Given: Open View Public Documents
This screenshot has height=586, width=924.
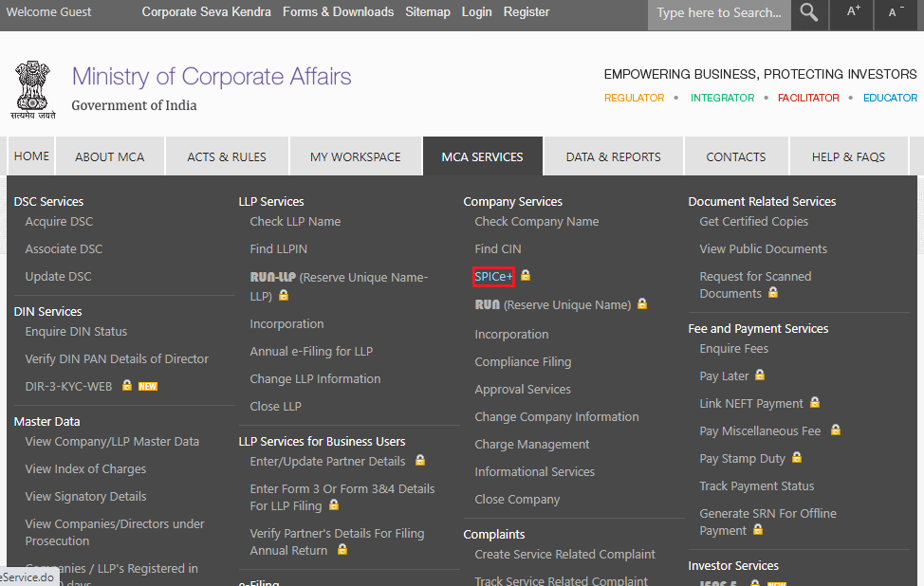Looking at the screenshot, I should tap(763, 248).
